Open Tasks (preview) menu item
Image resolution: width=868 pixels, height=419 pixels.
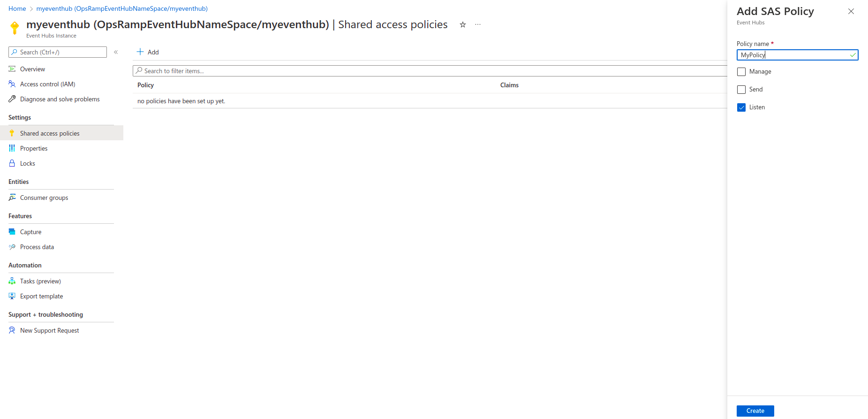click(x=61, y=281)
